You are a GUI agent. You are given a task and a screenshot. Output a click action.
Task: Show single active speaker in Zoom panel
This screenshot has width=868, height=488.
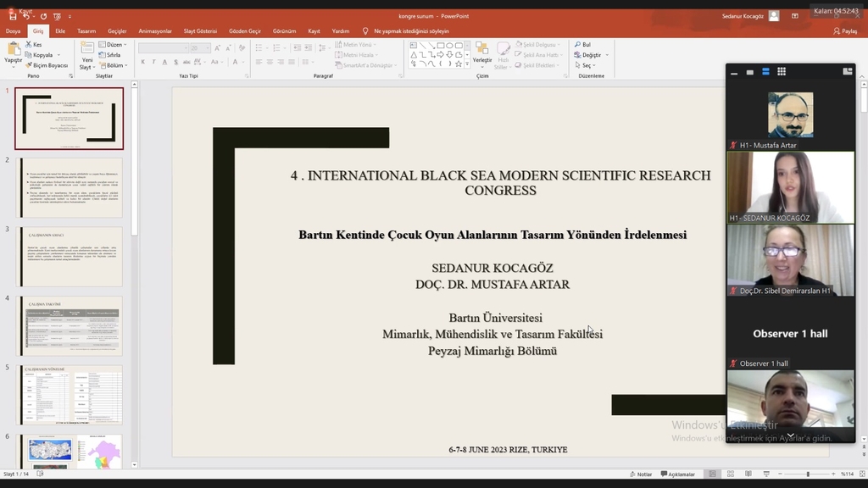click(750, 72)
